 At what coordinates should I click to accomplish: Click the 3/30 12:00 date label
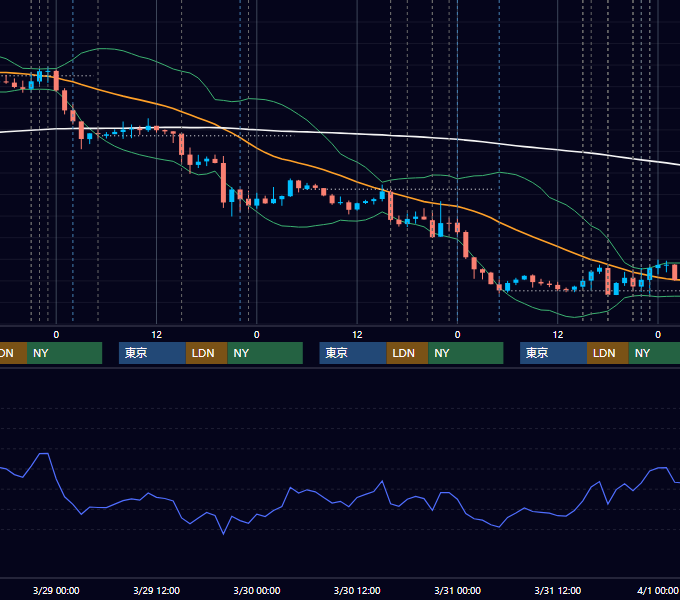click(357, 590)
